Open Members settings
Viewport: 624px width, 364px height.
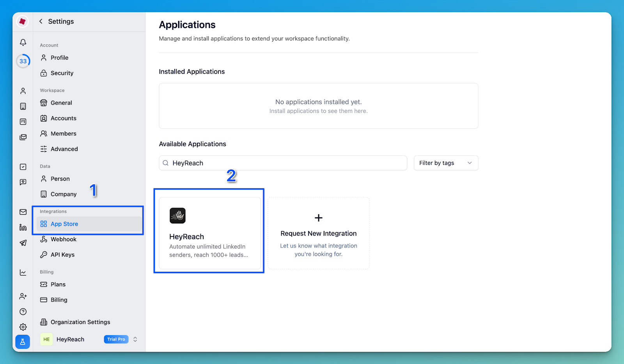(89, 133)
